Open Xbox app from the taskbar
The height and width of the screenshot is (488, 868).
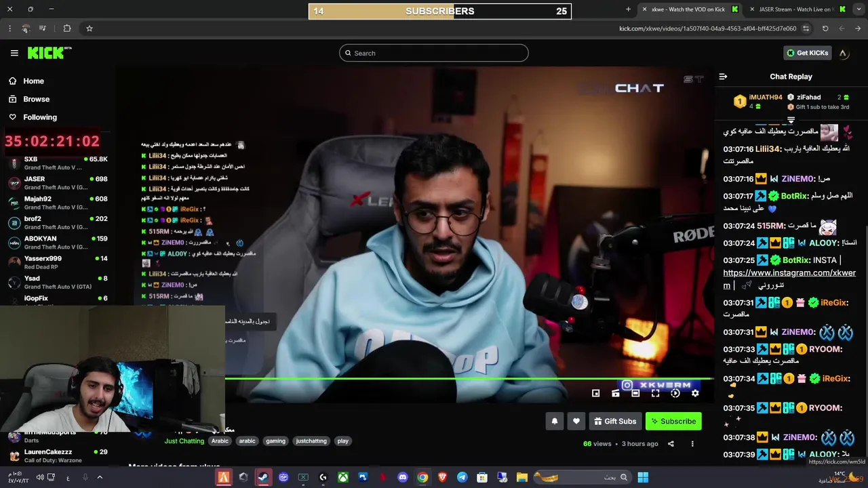click(x=343, y=477)
